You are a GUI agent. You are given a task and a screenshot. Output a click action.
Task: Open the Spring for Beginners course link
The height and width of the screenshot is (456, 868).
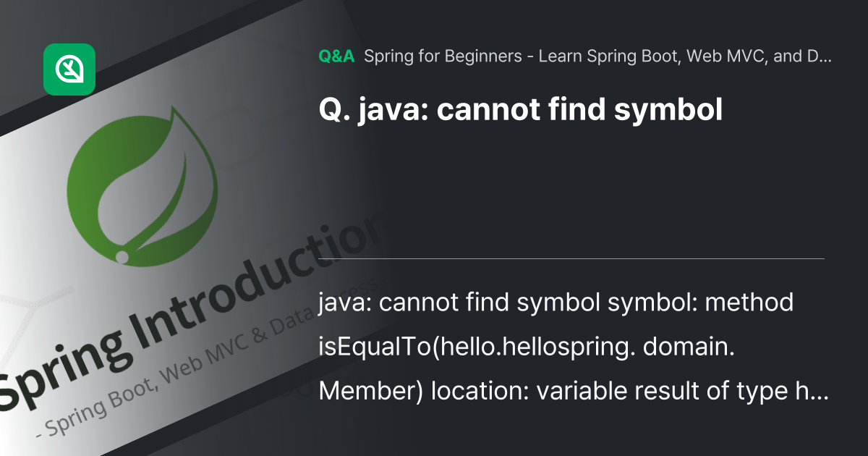click(597, 56)
